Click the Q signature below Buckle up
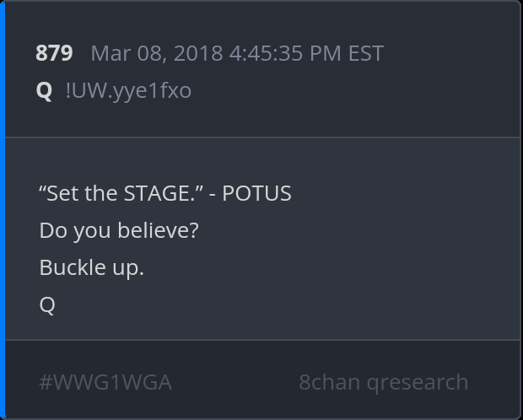This screenshot has height=420, width=523. pos(47,304)
